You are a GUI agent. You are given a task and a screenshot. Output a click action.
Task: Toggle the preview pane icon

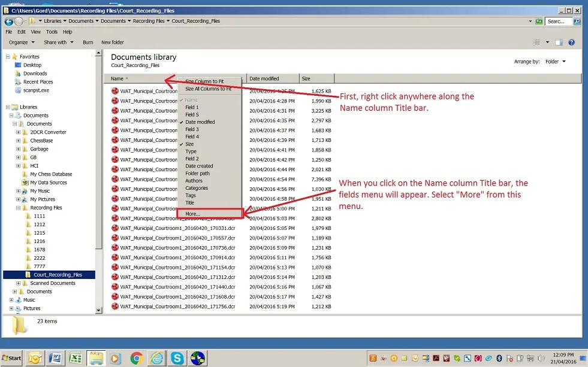pyautogui.click(x=559, y=43)
